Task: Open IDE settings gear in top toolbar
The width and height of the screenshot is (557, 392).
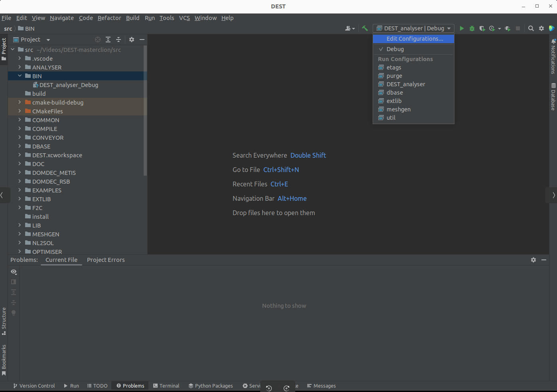Action: pyautogui.click(x=541, y=28)
